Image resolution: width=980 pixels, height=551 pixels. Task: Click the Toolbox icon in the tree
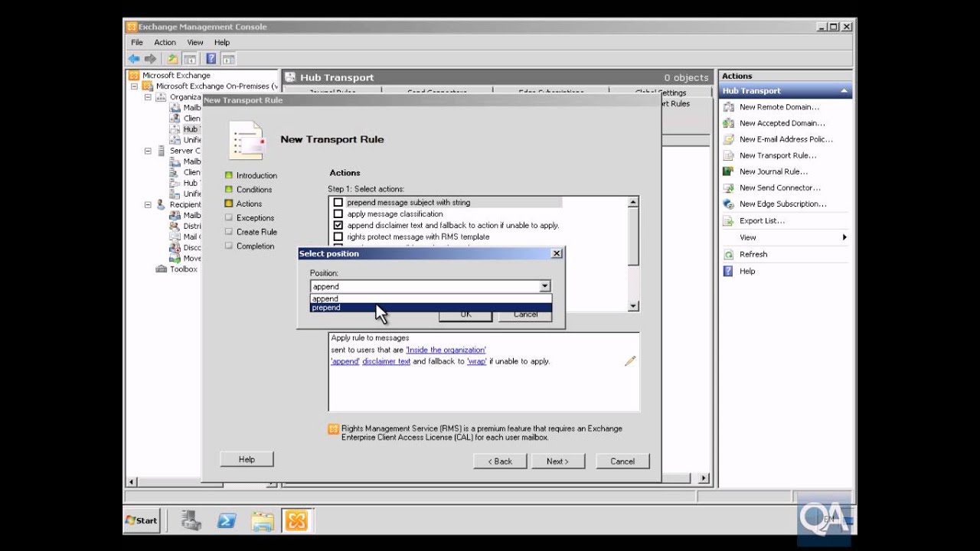[162, 269]
